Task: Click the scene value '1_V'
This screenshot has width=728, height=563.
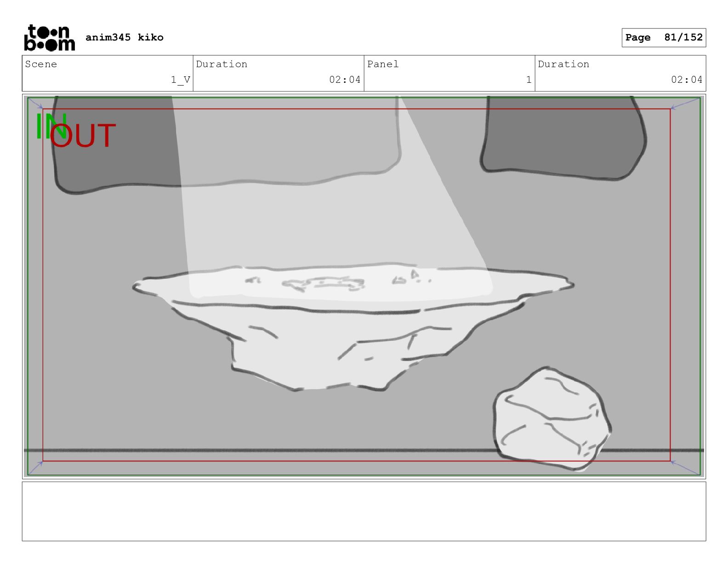Action: 181,80
